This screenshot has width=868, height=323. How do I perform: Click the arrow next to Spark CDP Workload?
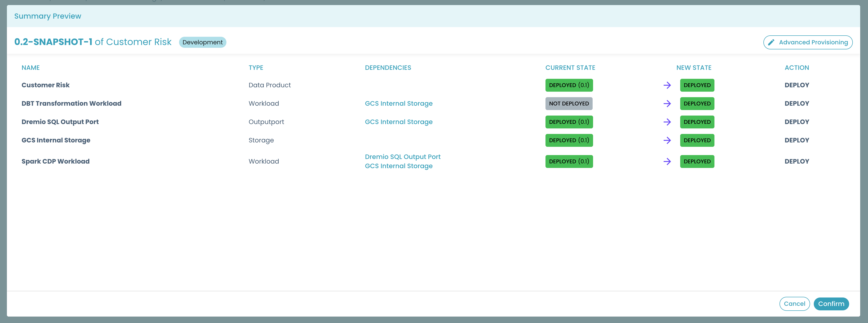click(x=668, y=161)
